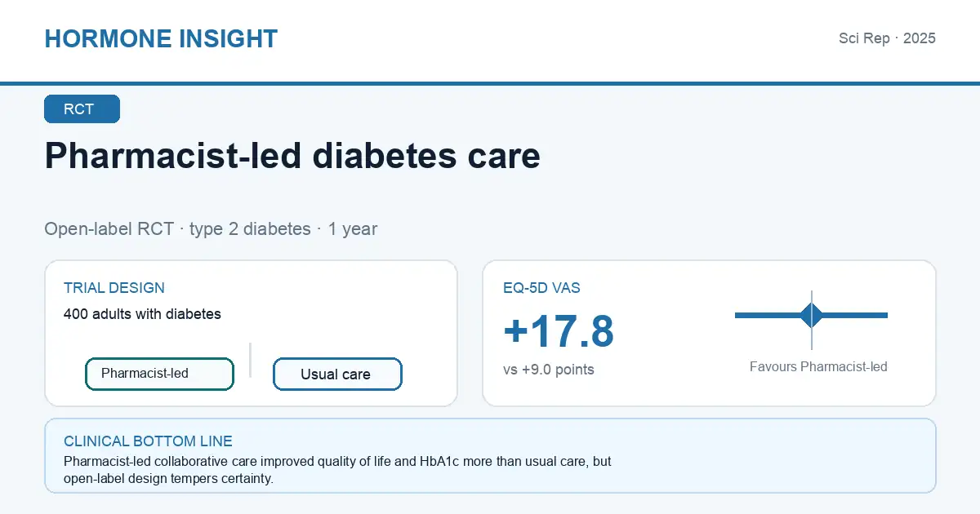Click the Pharmacist-led diabetes care headline
The width and height of the screenshot is (980, 514).
pyautogui.click(x=292, y=155)
